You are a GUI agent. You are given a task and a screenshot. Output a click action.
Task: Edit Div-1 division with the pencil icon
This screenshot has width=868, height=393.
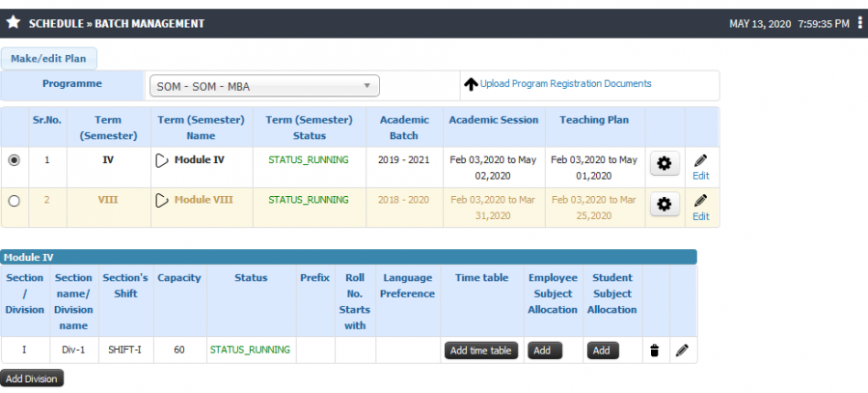[682, 351]
